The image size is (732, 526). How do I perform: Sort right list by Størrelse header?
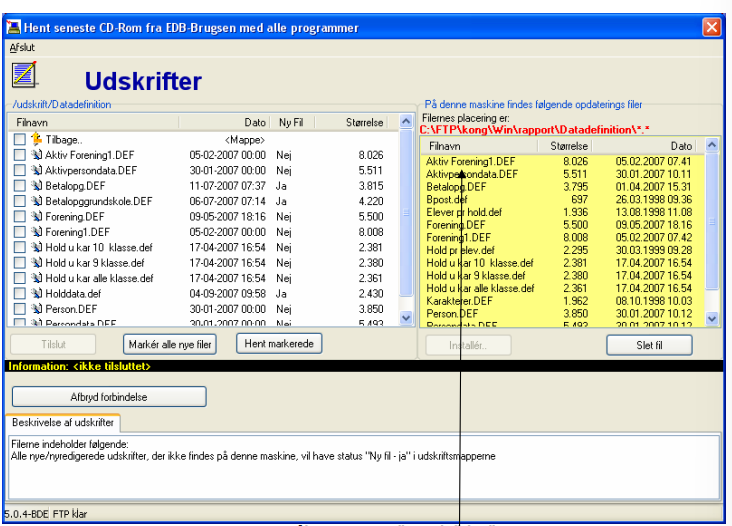tap(565, 146)
